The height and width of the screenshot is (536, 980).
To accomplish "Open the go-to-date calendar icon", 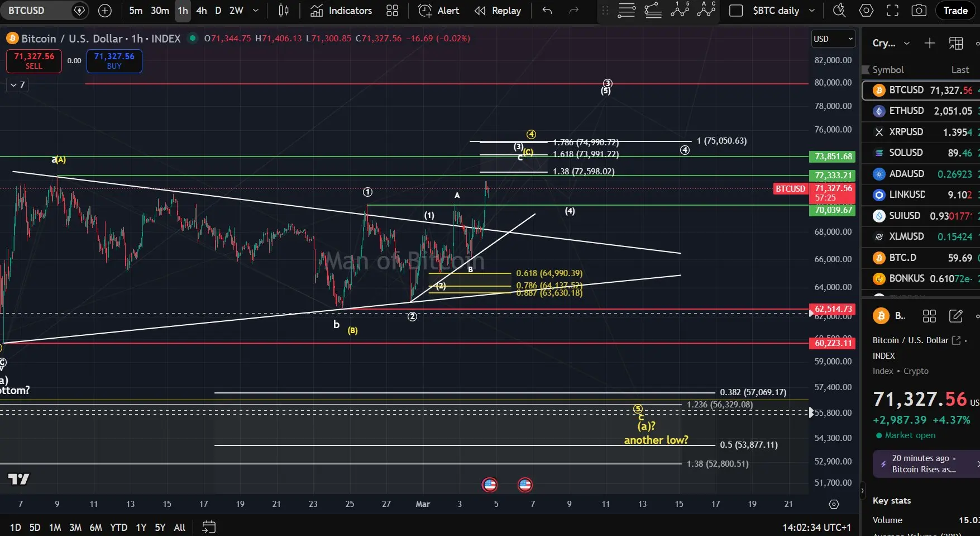I will [x=209, y=527].
